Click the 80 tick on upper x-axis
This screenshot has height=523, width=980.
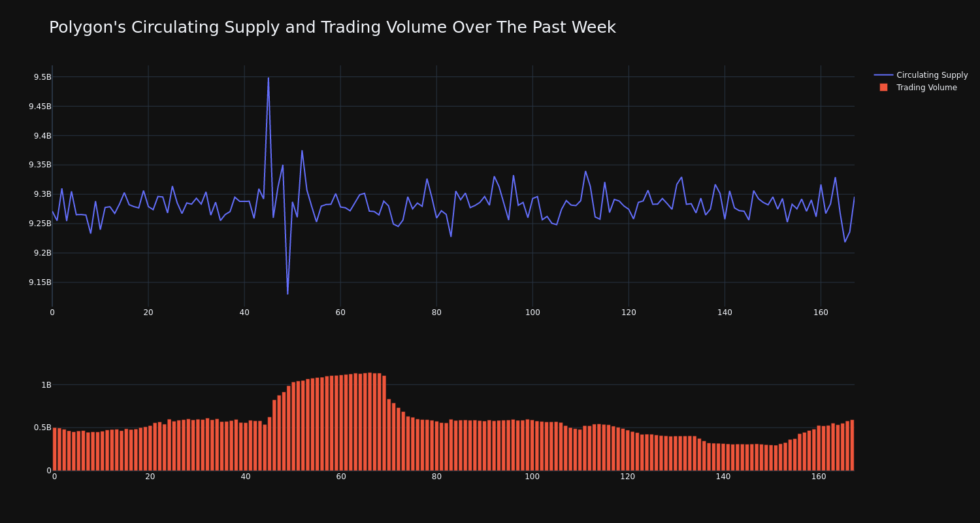point(436,312)
